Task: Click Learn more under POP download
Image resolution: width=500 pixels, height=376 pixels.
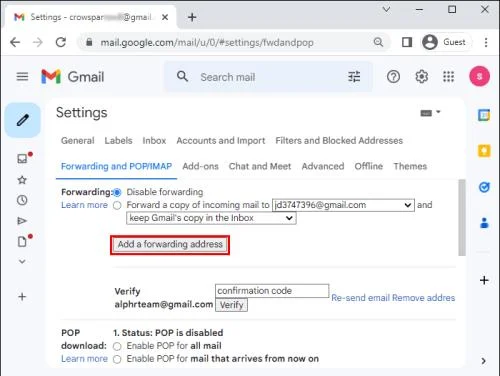Action: tap(84, 359)
